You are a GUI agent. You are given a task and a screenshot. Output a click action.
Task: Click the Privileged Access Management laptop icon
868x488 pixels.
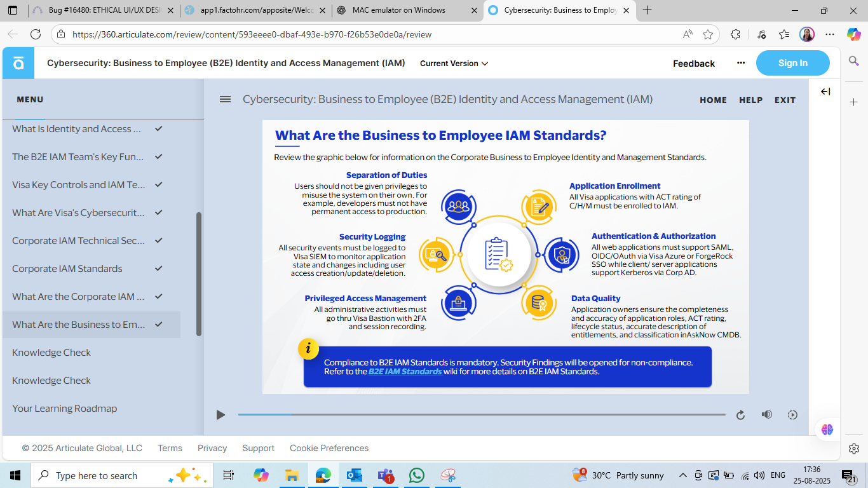pos(459,304)
